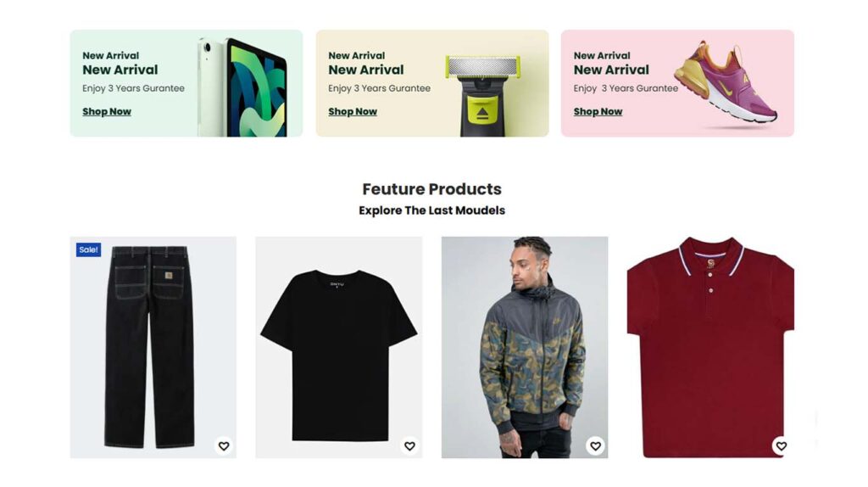Open Shop Now link on trimmer banner

coord(353,111)
